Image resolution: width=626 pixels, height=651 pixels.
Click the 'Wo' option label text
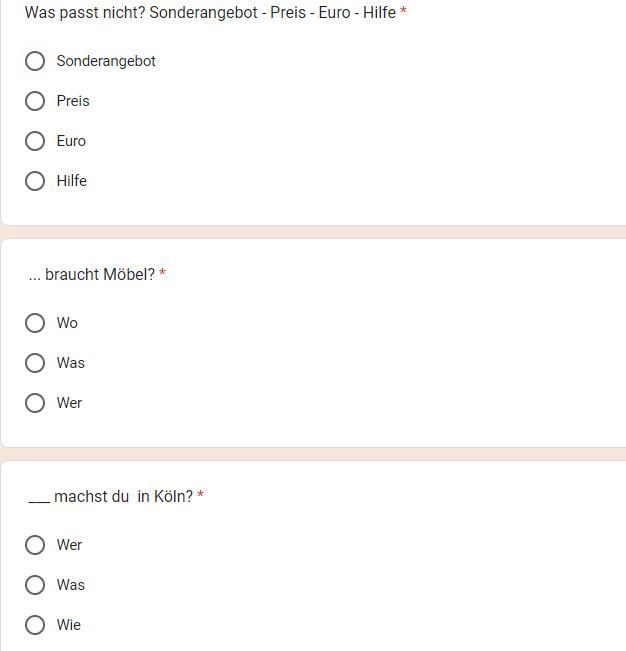[67, 323]
